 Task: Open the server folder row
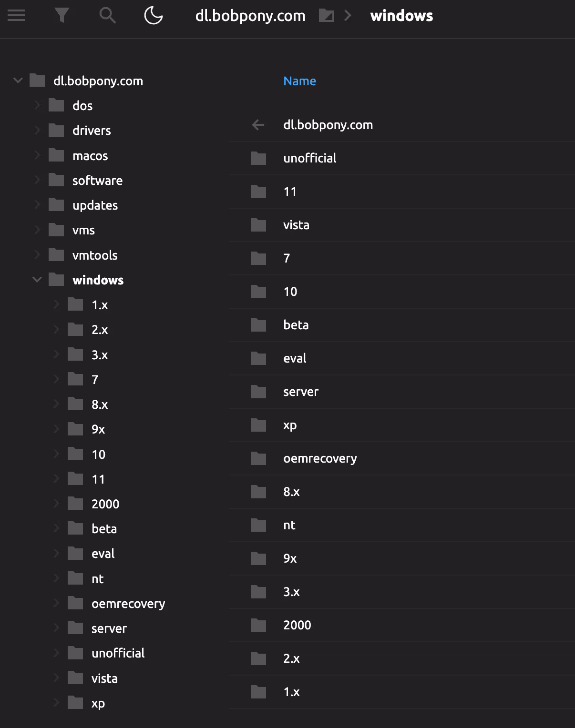300,392
